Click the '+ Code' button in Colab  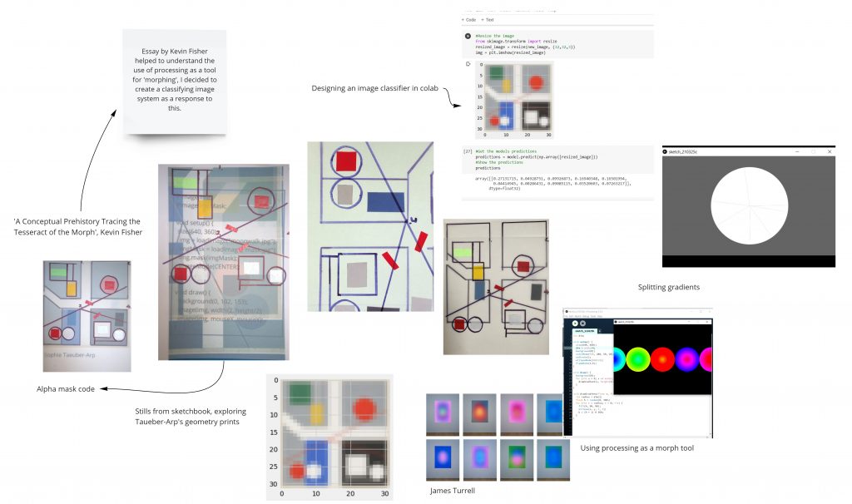(469, 20)
